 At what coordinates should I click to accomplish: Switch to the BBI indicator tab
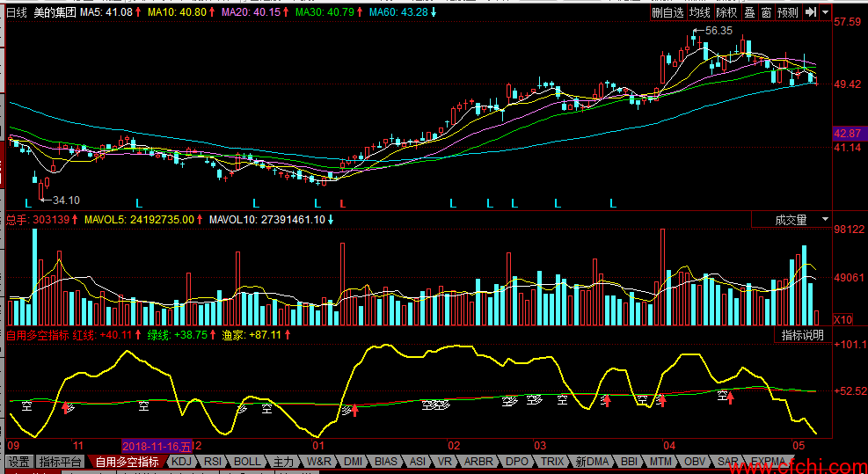pos(629,462)
